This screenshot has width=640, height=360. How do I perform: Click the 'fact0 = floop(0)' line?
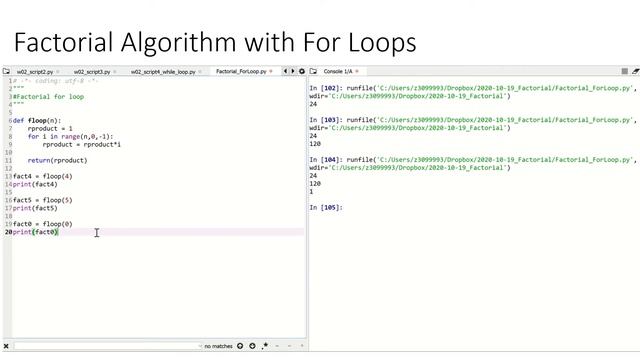pyautogui.click(x=43, y=224)
